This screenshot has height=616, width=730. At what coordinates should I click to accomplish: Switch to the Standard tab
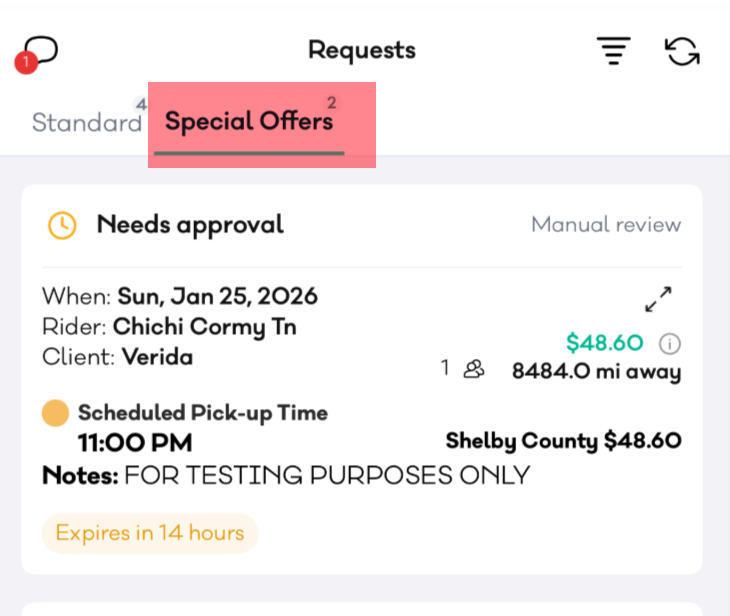point(87,123)
